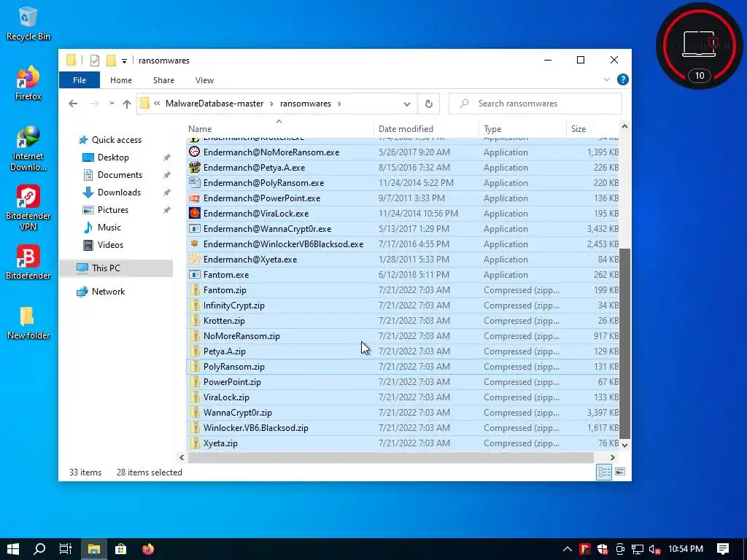Open File Explorer help

click(x=622, y=79)
